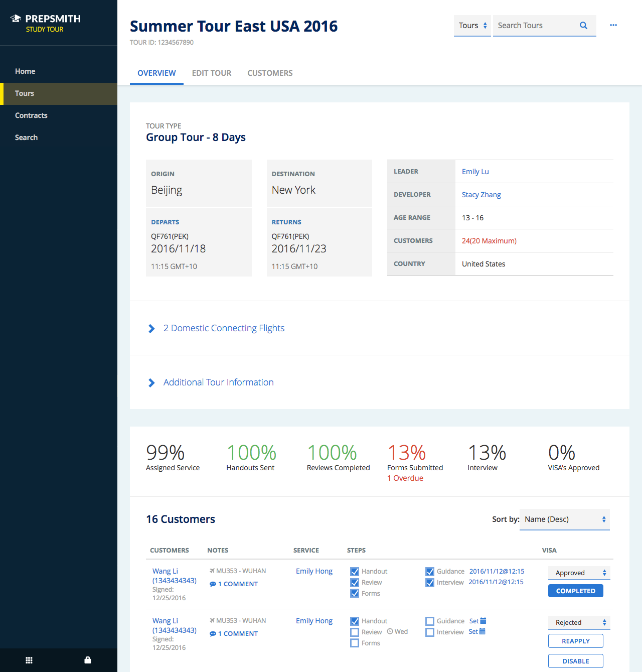Open leader Emily Lu's profile link
The image size is (642, 672).
click(x=475, y=172)
